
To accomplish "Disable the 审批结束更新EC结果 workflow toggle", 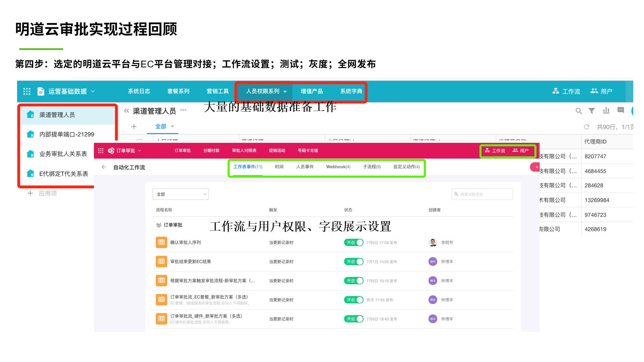I will pos(354,262).
